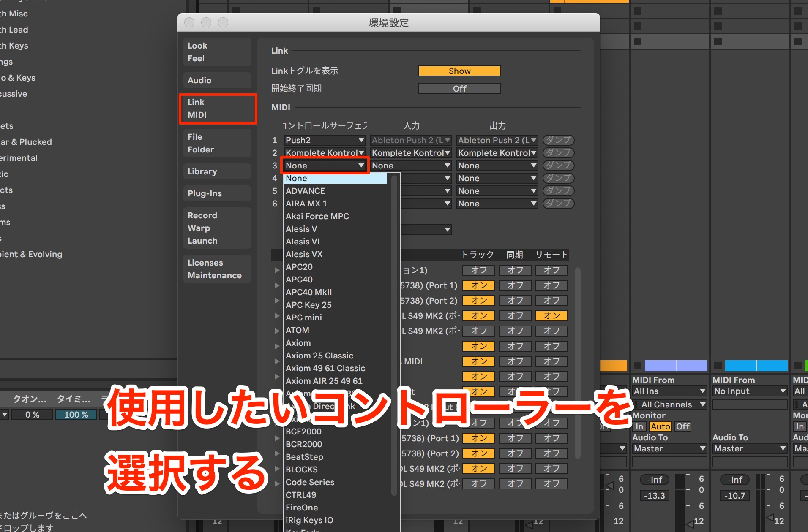Viewport: 808px width, 532px height.
Task: Click the 100 % timing amount field
Action: (x=76, y=415)
